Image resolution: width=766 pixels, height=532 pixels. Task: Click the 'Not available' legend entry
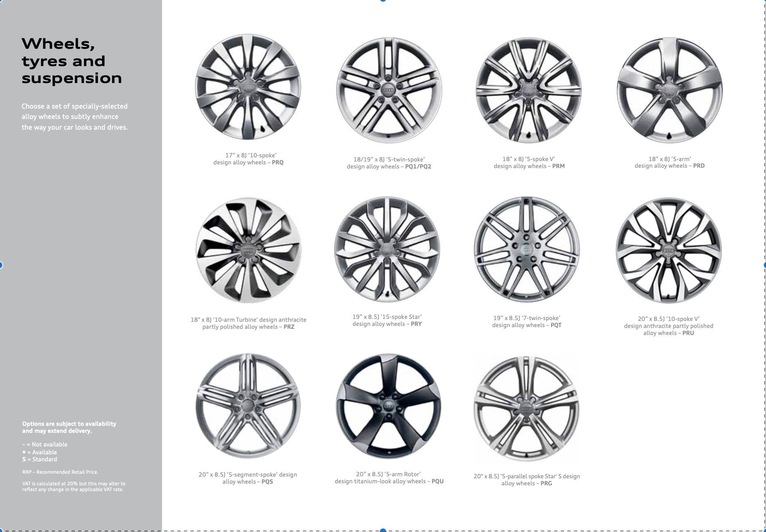(x=44, y=444)
